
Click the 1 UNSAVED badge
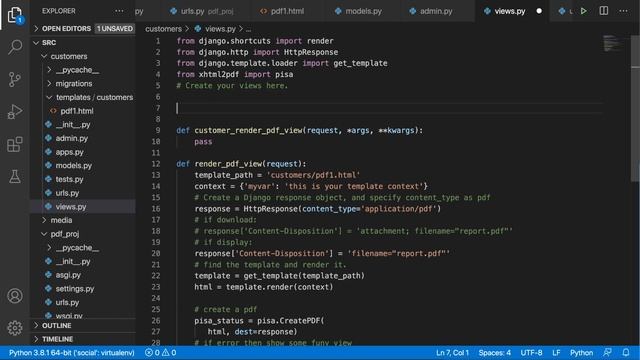(115, 29)
